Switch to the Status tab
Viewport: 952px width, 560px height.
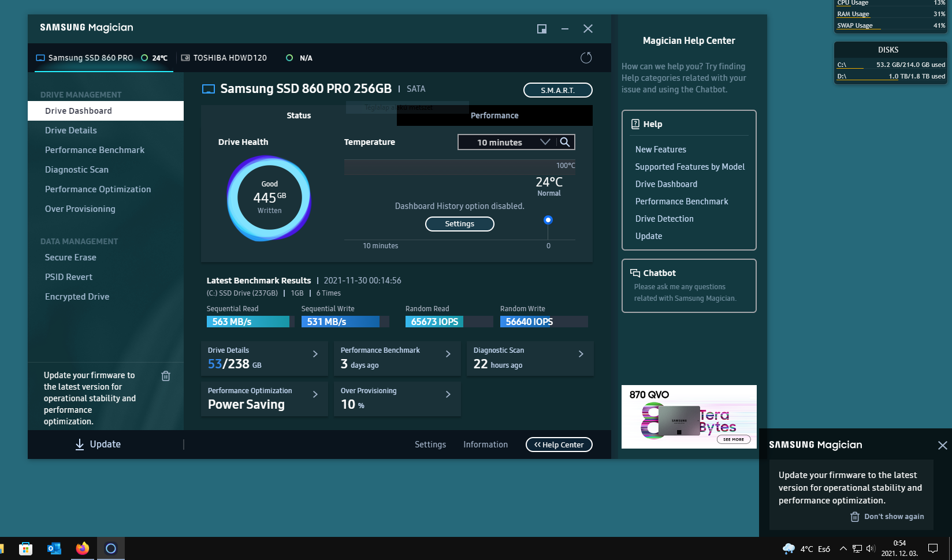pos(299,115)
